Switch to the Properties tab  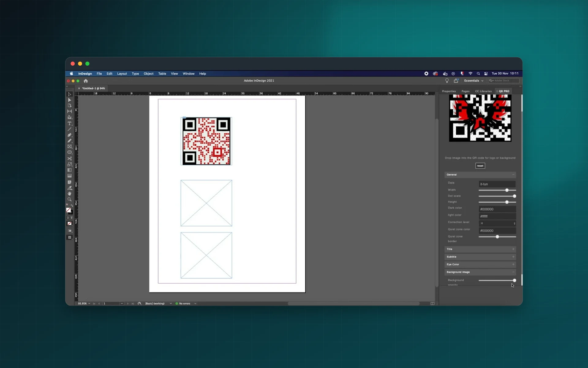(x=449, y=91)
